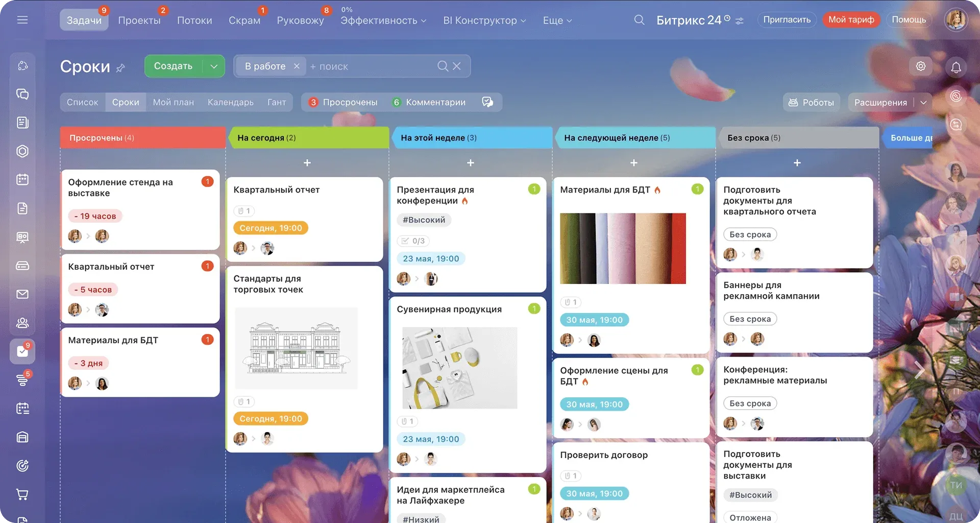Image resolution: width=980 pixels, height=523 pixels.
Task: Add task in На сегодня column
Action: tap(307, 162)
